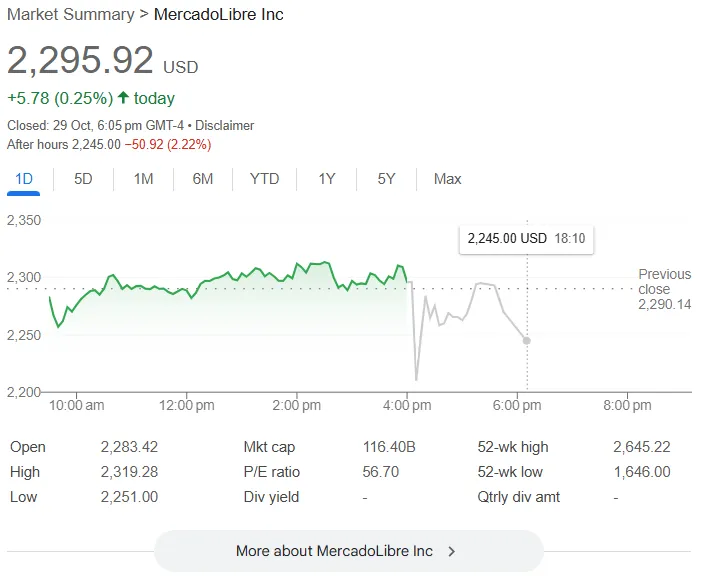Click chevron arrow beside More about MercadoLibre
Image resolution: width=724 pixels, height=579 pixels.
(x=452, y=551)
